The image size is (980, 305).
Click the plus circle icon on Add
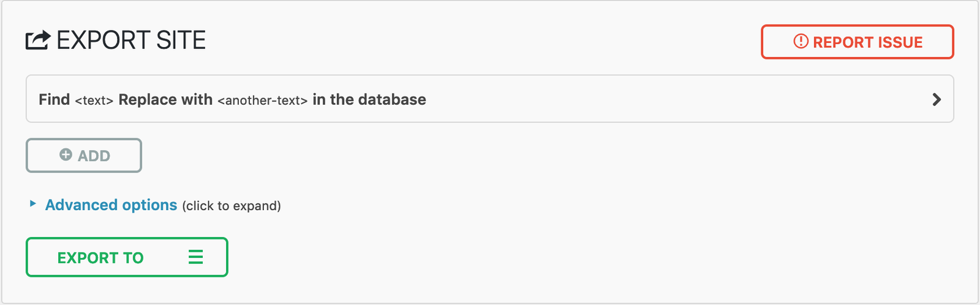[x=66, y=155]
